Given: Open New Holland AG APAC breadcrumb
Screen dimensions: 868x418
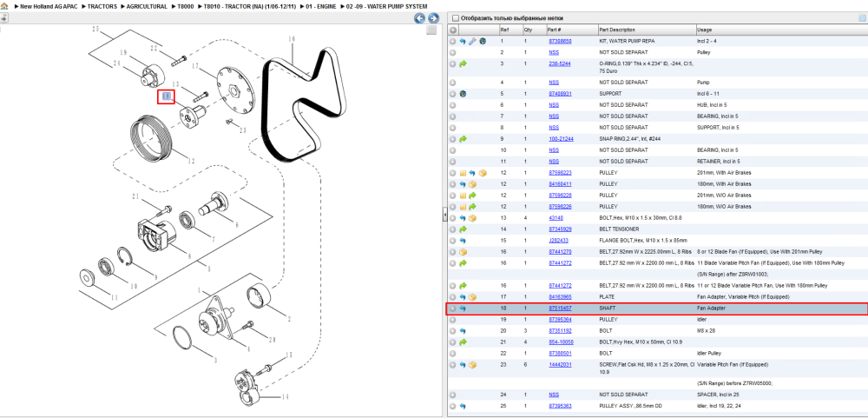Looking at the screenshot, I should 49,6.
